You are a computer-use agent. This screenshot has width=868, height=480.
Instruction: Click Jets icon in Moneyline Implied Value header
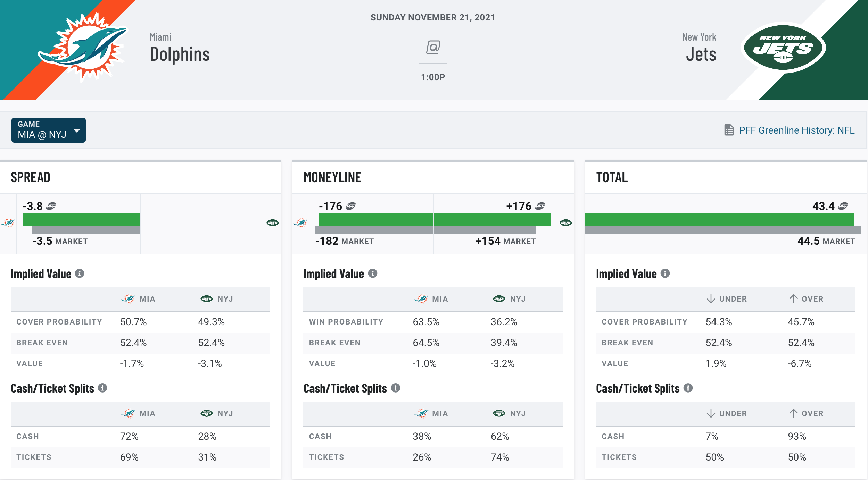499,299
